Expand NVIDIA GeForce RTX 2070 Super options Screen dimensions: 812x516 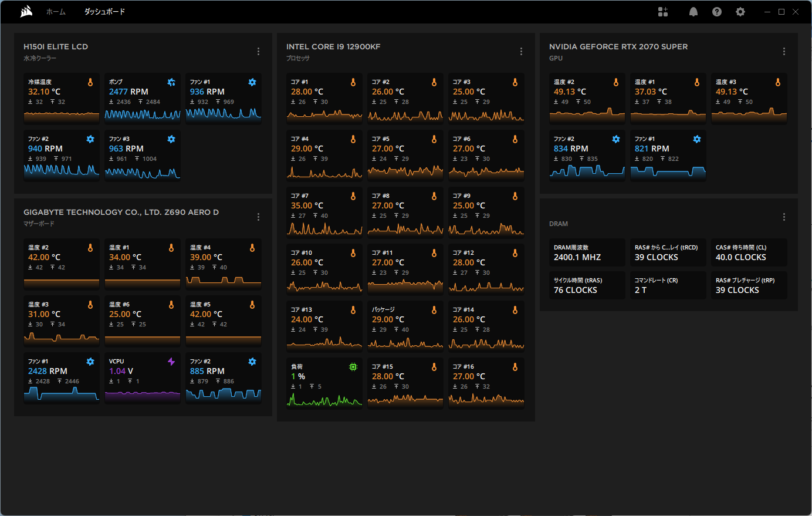pyautogui.click(x=784, y=52)
